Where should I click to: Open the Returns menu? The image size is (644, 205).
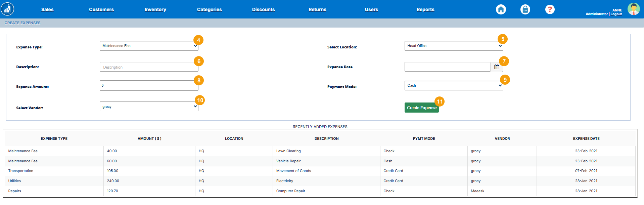[317, 9]
